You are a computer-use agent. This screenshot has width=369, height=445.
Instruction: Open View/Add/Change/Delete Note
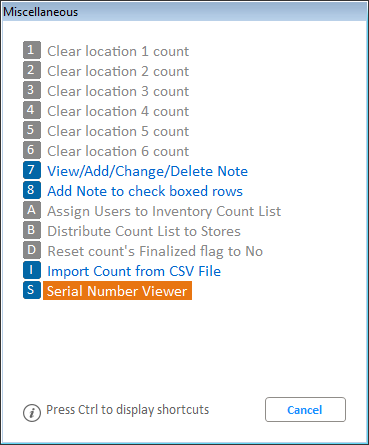[147, 171]
